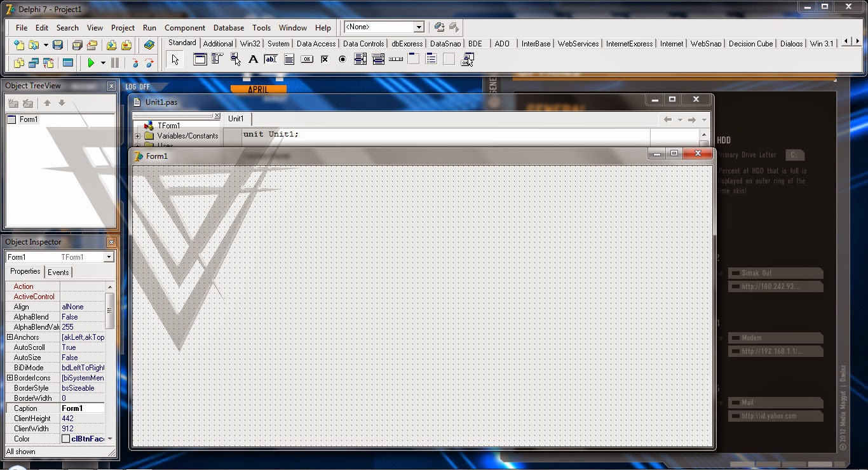The width and height of the screenshot is (868, 470).
Task: Select the pointer arrow in component palette
Action: tap(175, 60)
